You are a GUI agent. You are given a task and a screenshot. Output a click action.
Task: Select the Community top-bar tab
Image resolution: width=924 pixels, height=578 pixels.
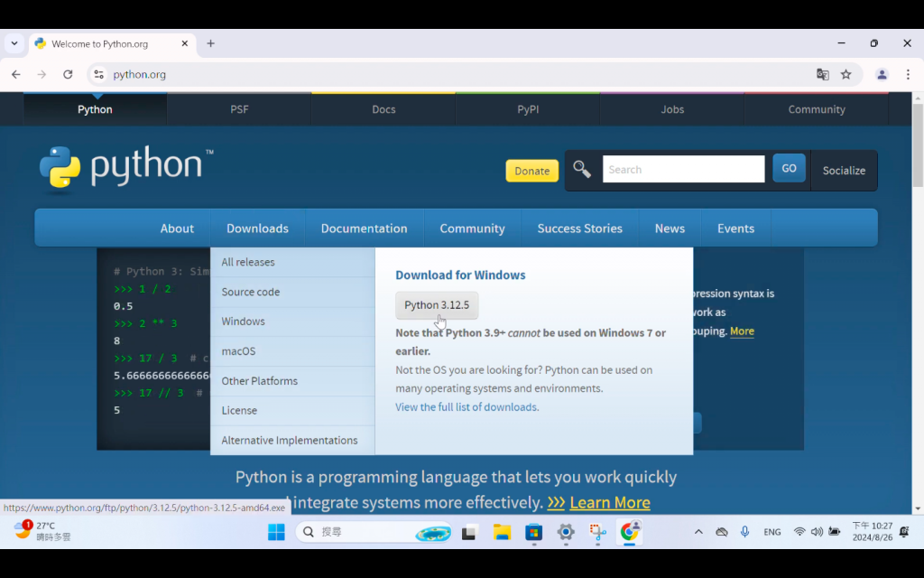817,109
